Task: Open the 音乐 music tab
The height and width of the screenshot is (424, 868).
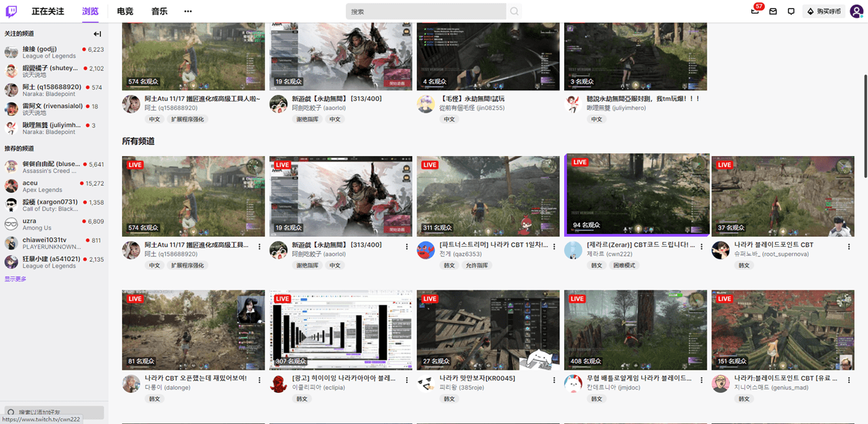Action: [159, 12]
